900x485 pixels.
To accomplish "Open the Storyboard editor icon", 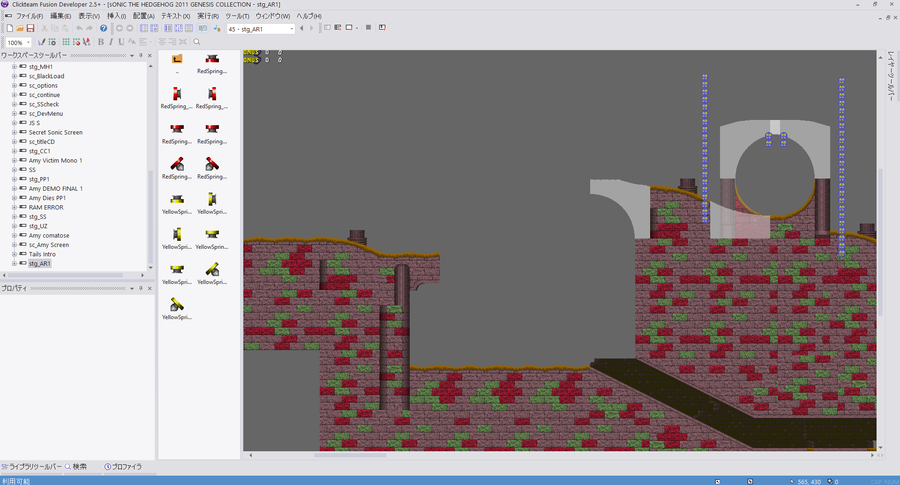I will (x=143, y=28).
